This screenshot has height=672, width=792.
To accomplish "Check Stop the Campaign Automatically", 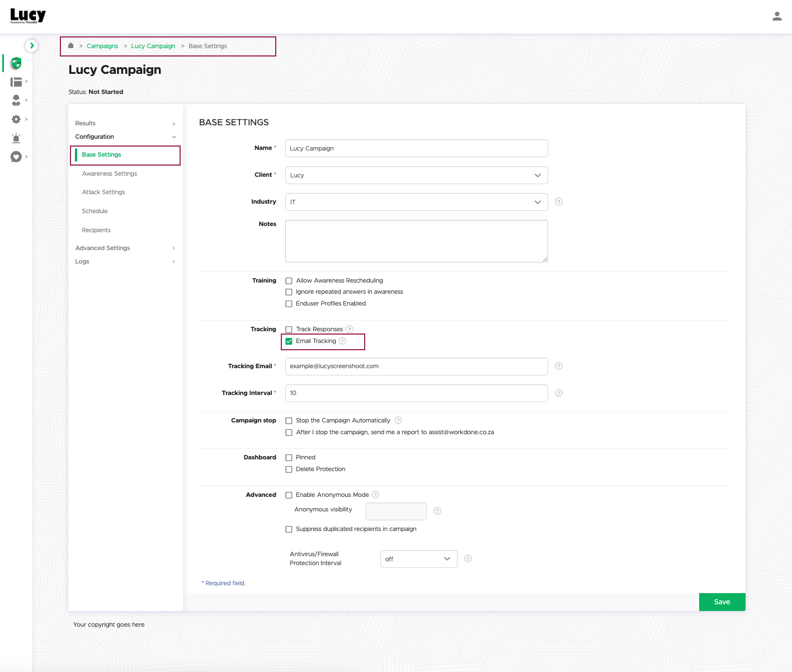I will point(289,421).
